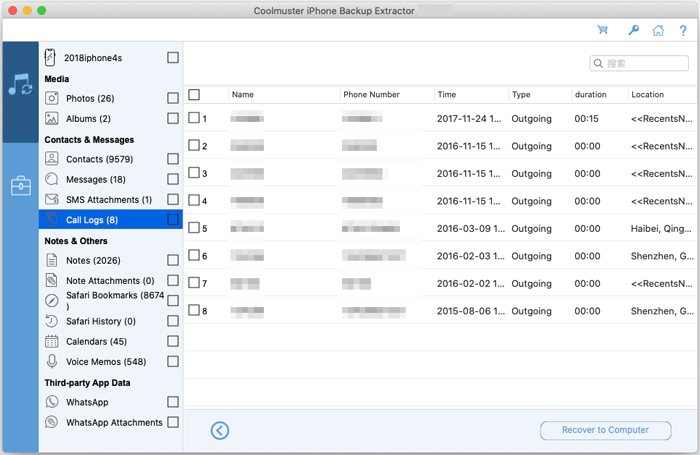Select the music sync sidebar icon
The height and width of the screenshot is (455, 700).
coord(20,84)
